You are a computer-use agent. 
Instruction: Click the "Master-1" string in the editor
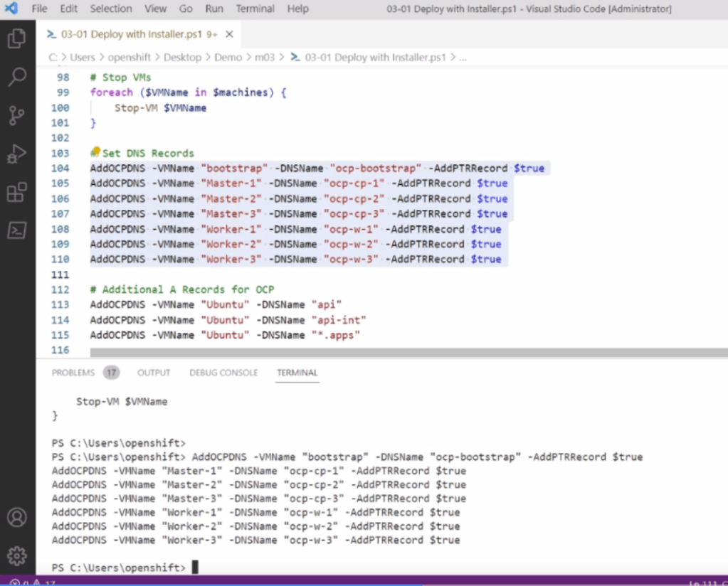point(231,183)
